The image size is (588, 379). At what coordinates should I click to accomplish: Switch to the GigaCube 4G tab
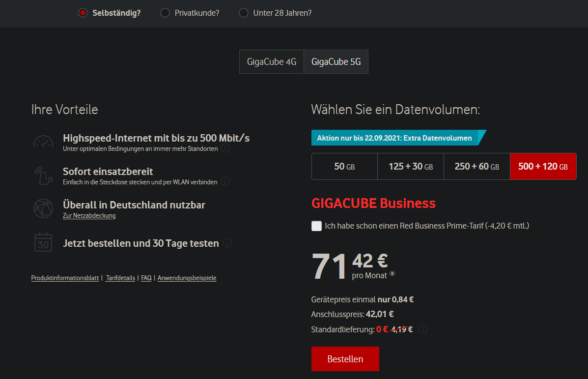272,61
